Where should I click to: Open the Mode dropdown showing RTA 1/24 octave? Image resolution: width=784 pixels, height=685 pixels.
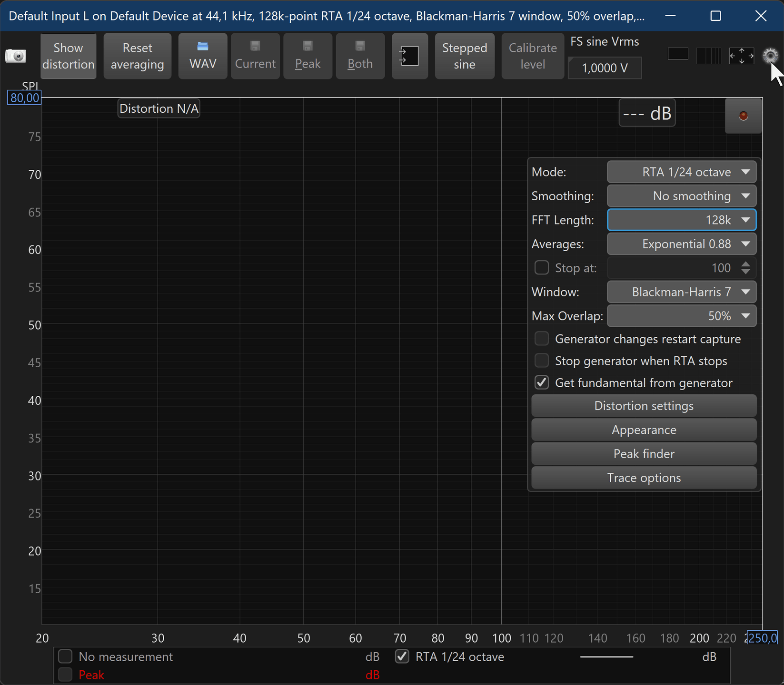[x=681, y=172]
